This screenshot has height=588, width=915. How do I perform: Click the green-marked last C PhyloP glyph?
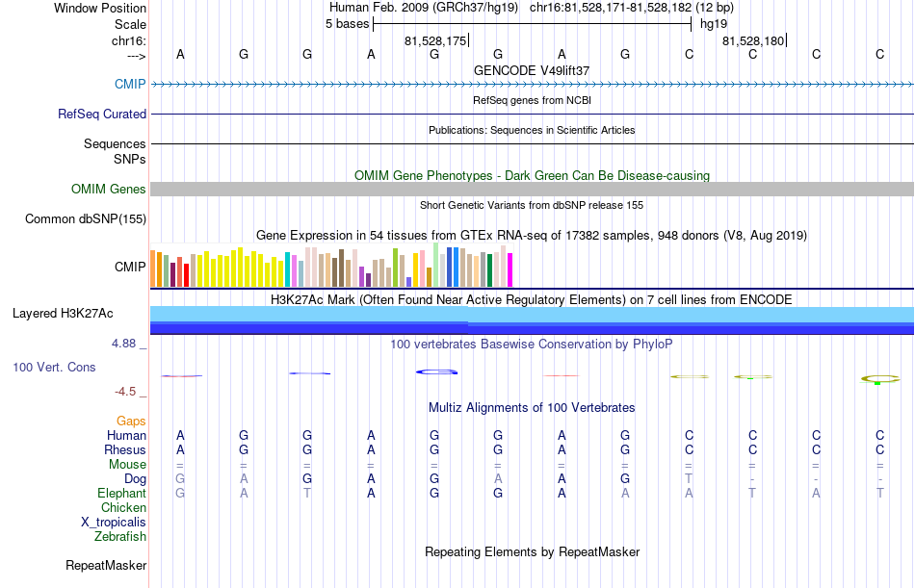(880, 379)
